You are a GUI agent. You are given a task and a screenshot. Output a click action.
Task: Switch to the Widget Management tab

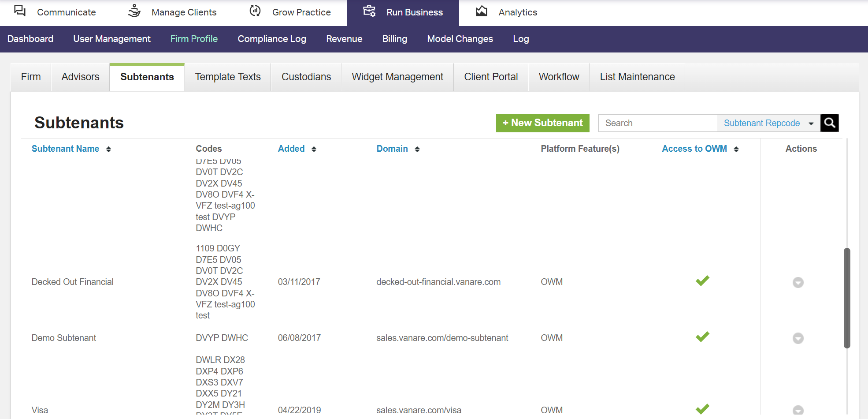click(x=397, y=77)
